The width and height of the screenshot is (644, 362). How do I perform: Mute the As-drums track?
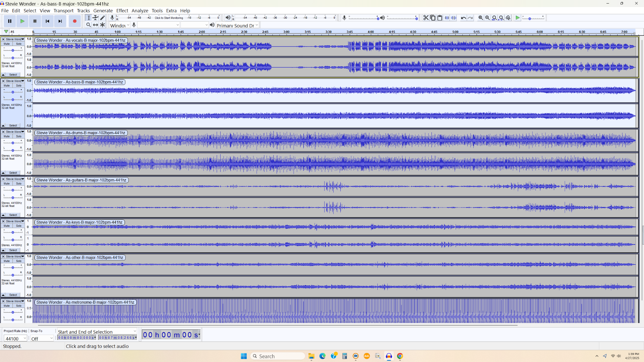click(x=7, y=136)
